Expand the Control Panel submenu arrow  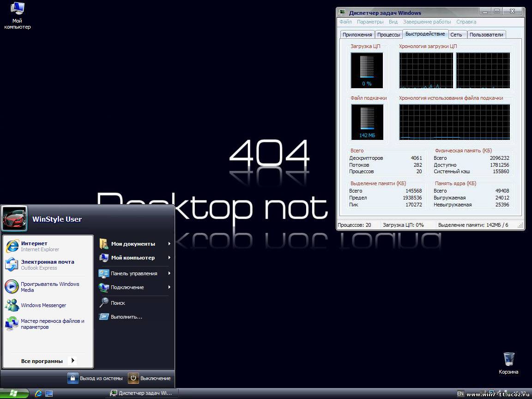[x=169, y=273]
